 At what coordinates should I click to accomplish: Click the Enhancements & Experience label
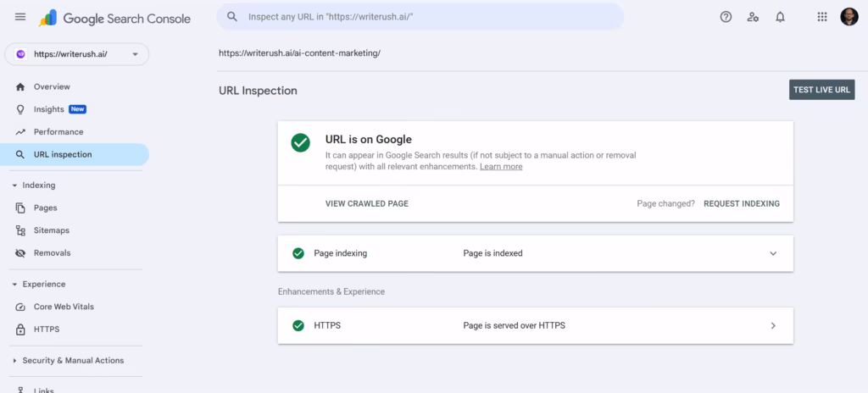pyautogui.click(x=331, y=291)
